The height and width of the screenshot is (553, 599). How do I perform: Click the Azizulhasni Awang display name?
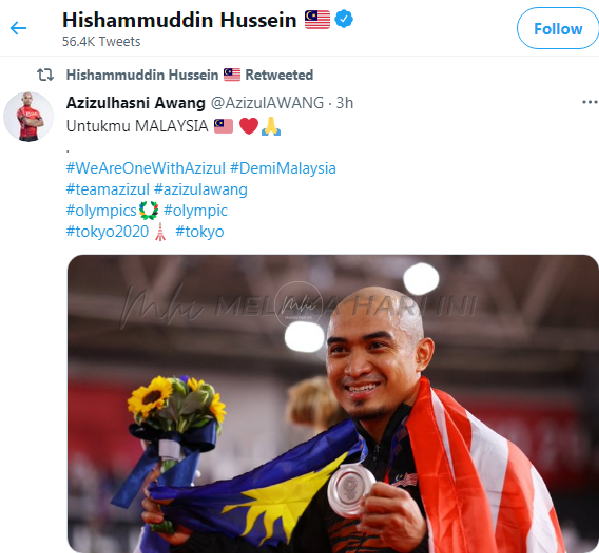point(136,103)
